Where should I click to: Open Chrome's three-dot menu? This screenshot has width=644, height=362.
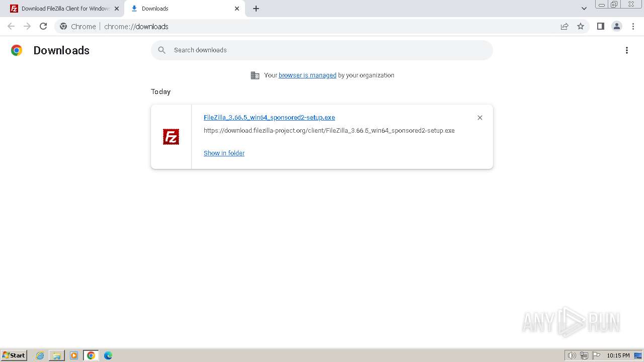633,26
